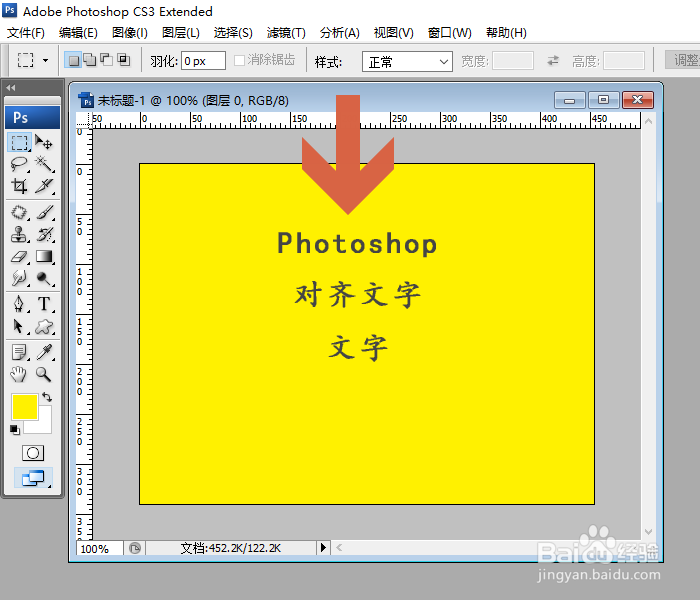Click vertical scrollbar up arrow

pyautogui.click(x=649, y=121)
